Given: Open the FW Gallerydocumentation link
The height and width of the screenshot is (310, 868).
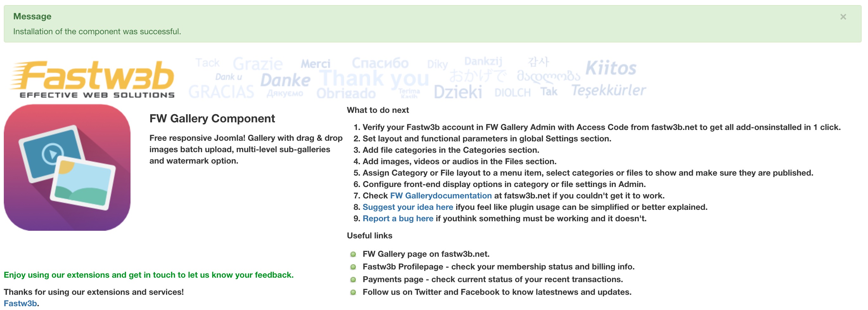Looking at the screenshot, I should click(441, 196).
